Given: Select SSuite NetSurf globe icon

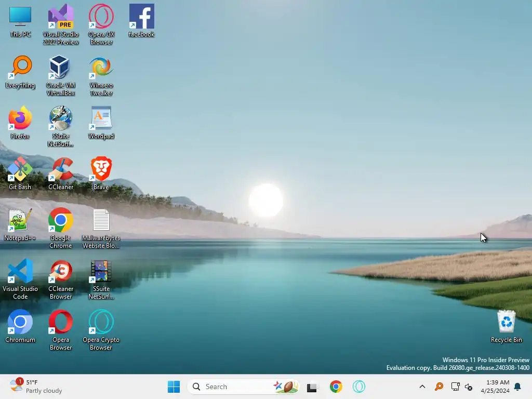Looking at the screenshot, I should [x=61, y=126].
